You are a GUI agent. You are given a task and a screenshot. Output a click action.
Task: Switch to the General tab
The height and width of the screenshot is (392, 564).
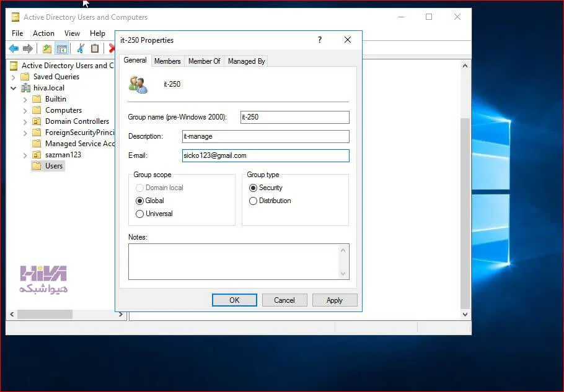click(135, 60)
